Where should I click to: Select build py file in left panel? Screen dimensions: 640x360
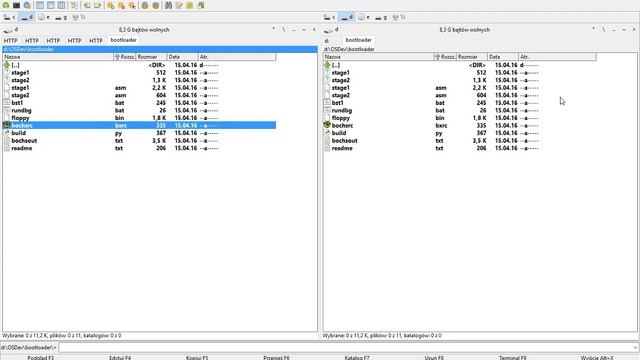pos(139,133)
